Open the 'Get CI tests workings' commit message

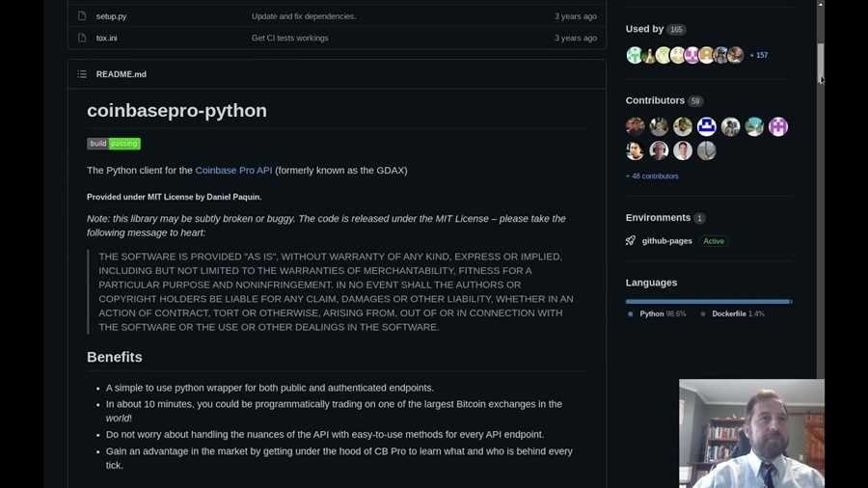[289, 39]
